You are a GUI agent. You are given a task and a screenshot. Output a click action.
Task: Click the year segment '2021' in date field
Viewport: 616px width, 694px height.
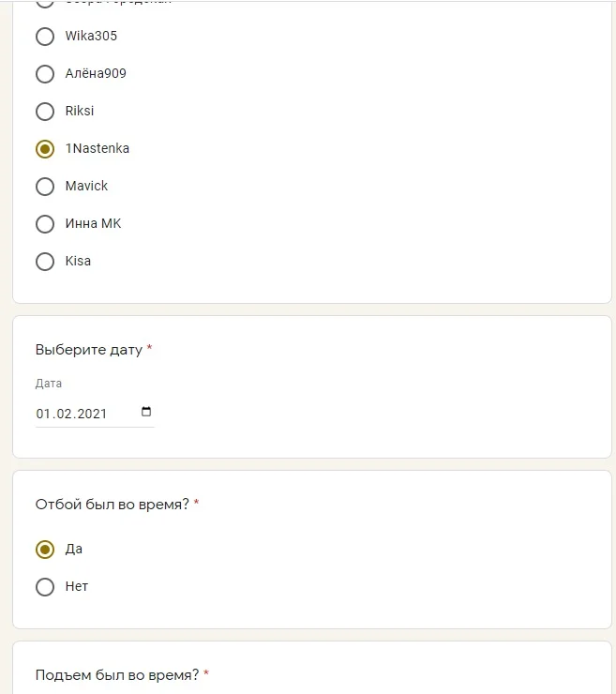click(92, 414)
